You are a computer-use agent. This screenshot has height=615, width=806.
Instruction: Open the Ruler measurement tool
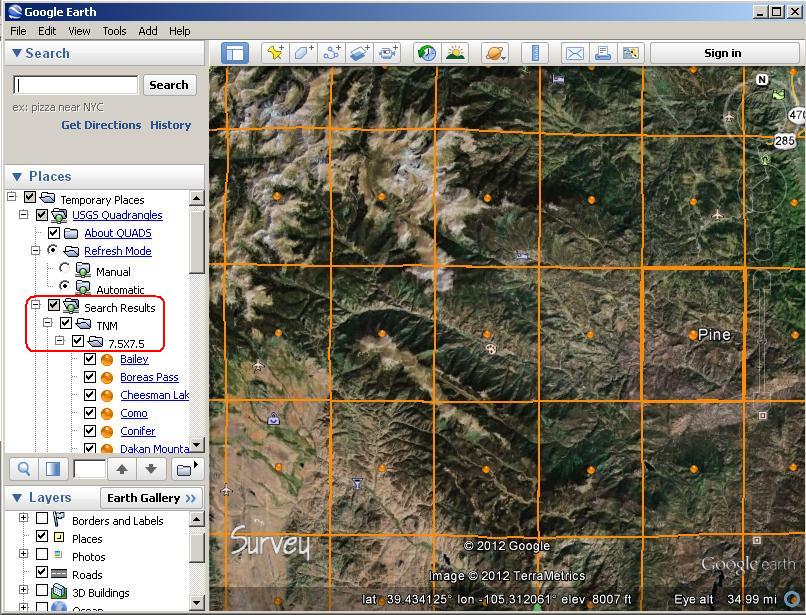[535, 52]
